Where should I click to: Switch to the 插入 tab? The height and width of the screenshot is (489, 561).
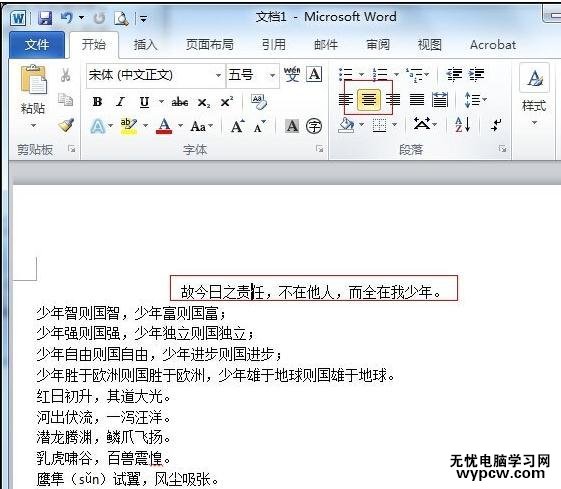pyautogui.click(x=145, y=45)
